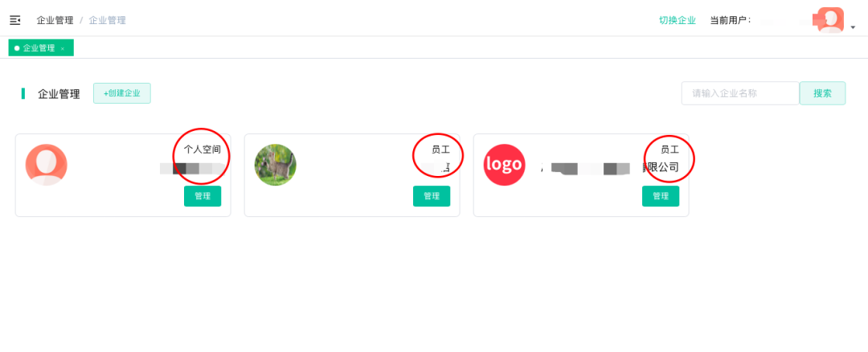Click 管理 on the 个人空间 card
This screenshot has height=352, width=868.
[x=203, y=196]
